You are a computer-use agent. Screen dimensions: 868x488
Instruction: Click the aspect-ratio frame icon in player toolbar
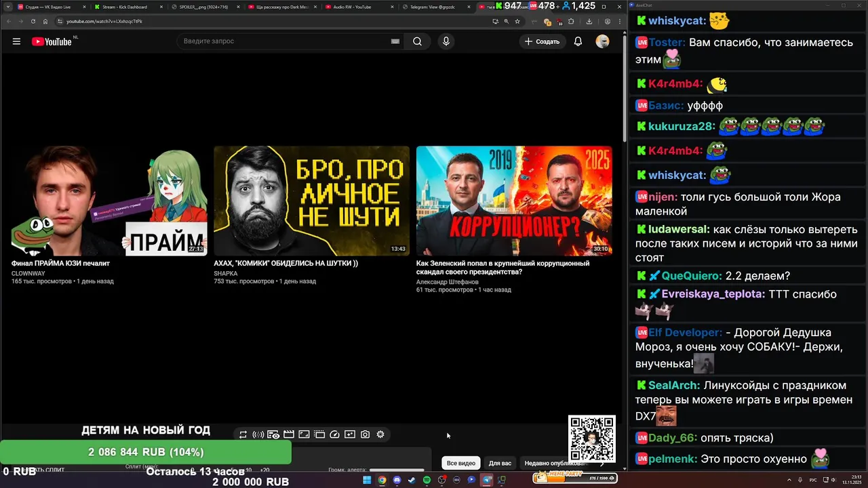304,434
